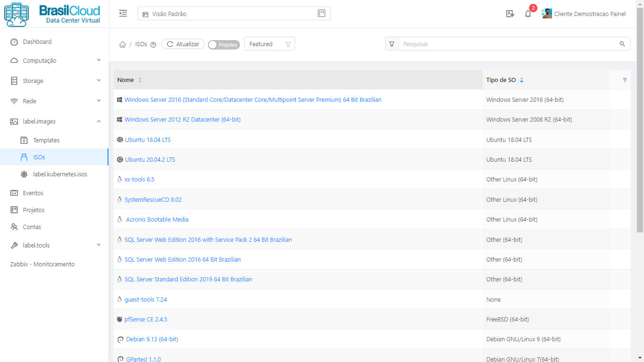This screenshot has width=644, height=362.
Task: Open Acronis Bootable Media link
Action: tap(157, 219)
